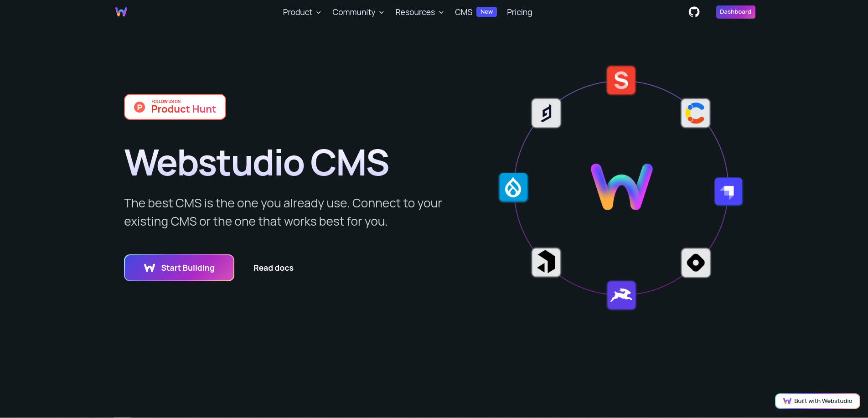The width and height of the screenshot is (868, 418).
Task: Expand the Community dropdown menu
Action: click(x=358, y=12)
